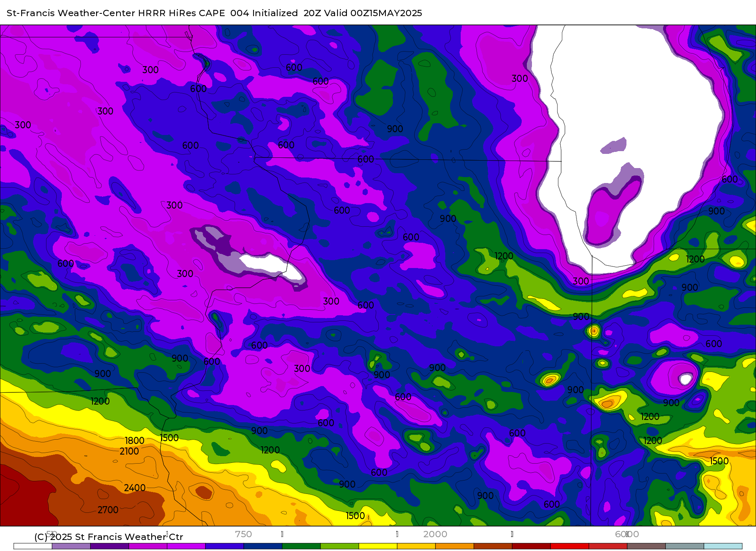
Task: Click the light lavender legend swatch
Action: (x=71, y=546)
